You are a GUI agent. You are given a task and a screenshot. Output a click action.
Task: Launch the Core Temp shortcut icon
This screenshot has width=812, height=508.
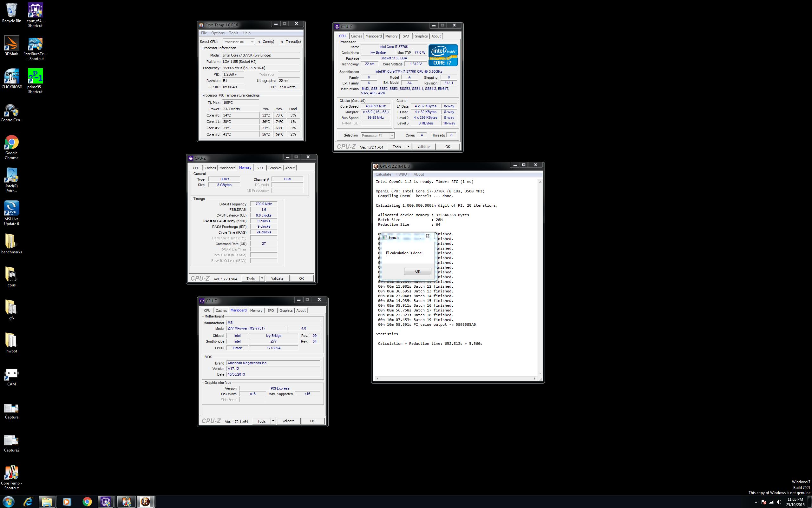point(11,478)
